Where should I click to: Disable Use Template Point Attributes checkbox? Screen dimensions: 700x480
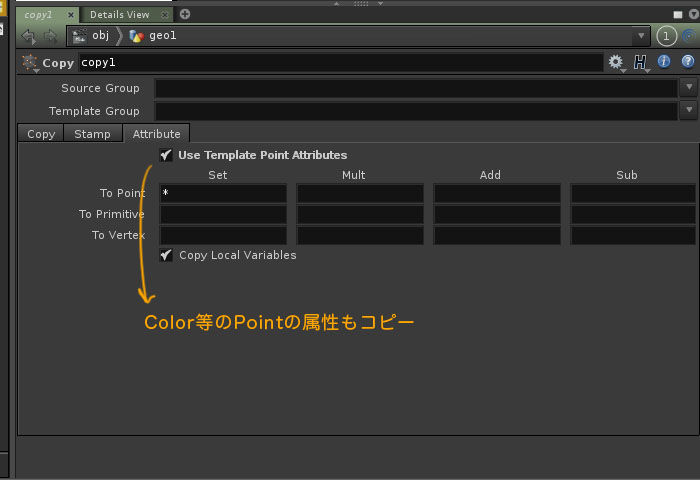coord(166,155)
